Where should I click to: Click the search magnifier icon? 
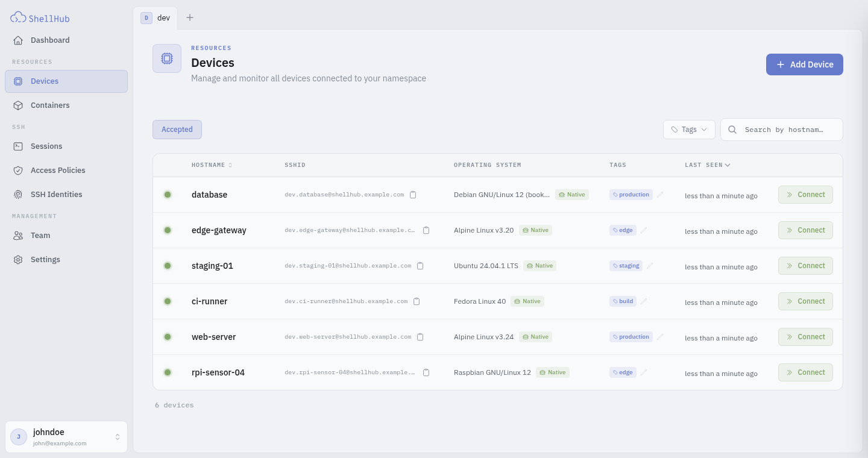click(732, 130)
